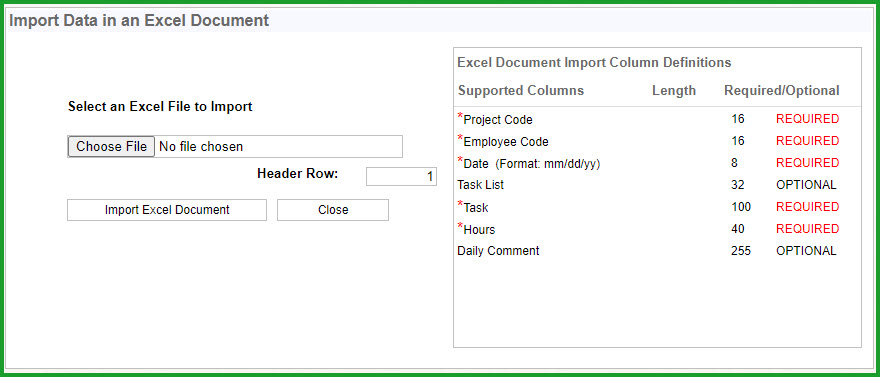Click the Import Excel Document button
The width and height of the screenshot is (880, 377).
(167, 210)
